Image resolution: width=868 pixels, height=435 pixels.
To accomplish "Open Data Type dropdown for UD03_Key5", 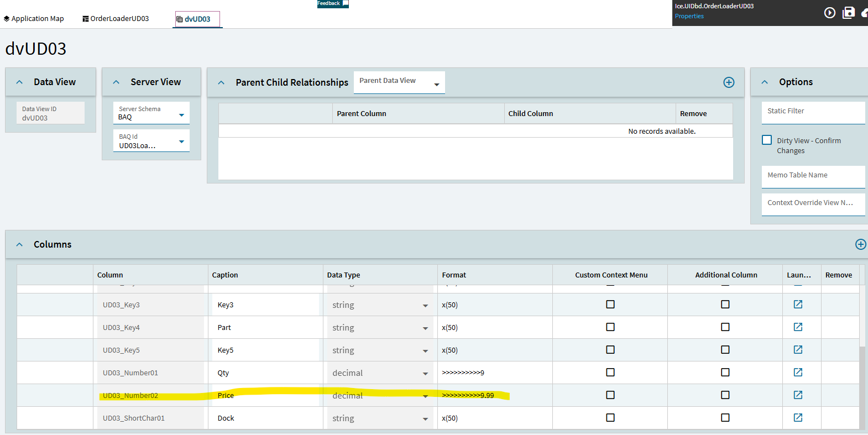I will (x=425, y=351).
